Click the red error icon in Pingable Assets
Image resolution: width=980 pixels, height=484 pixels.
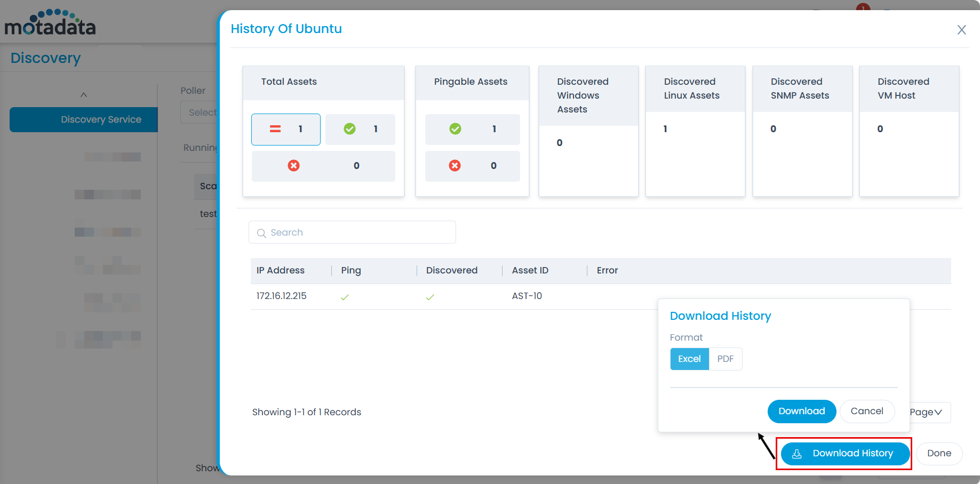(x=455, y=166)
